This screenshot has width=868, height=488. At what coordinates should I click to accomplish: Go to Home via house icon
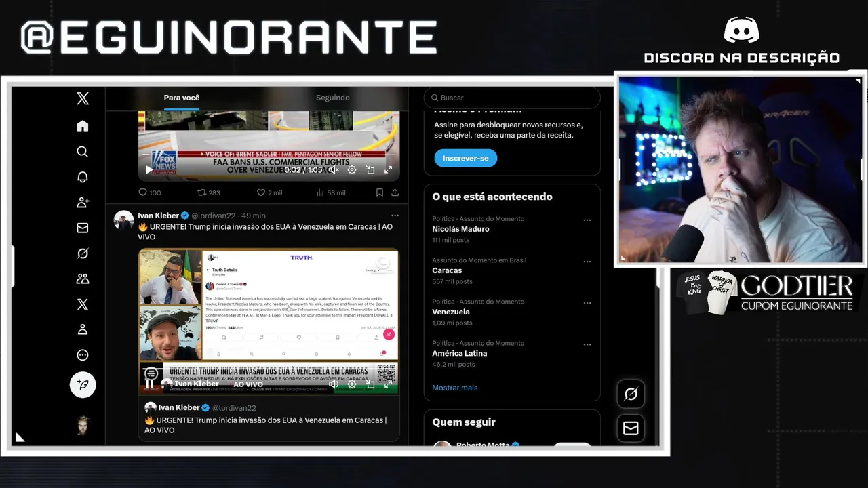click(83, 126)
